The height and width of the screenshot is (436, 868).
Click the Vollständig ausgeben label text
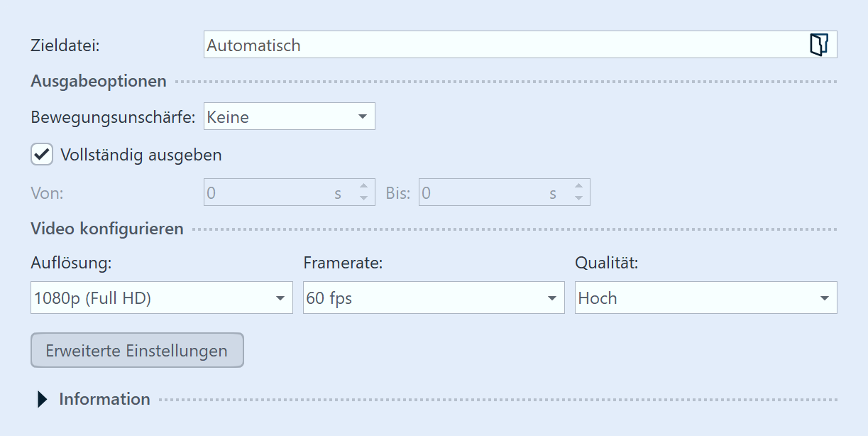pos(141,155)
